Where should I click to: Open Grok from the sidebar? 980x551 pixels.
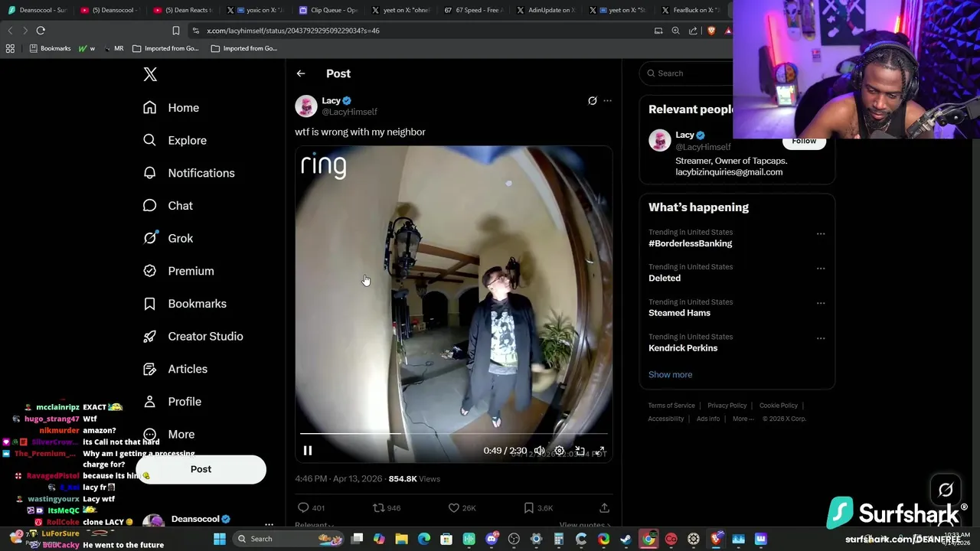coord(168,238)
